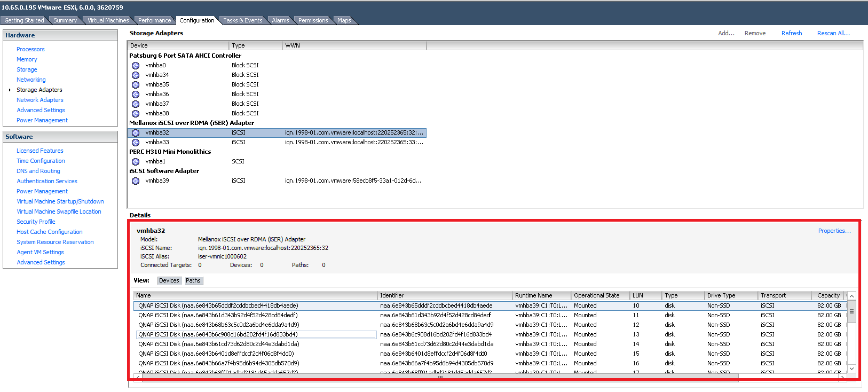Expand the Storage Adapters arrow in Hardware
Viewport: 868px width, 392px height.
click(x=10, y=90)
